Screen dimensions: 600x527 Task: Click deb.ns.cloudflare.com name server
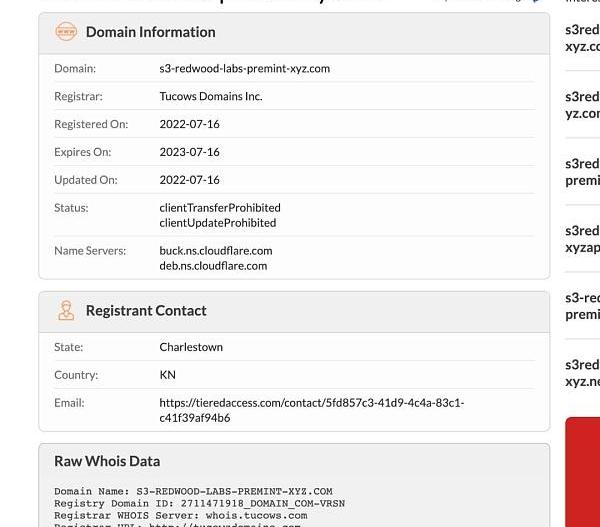(x=213, y=266)
